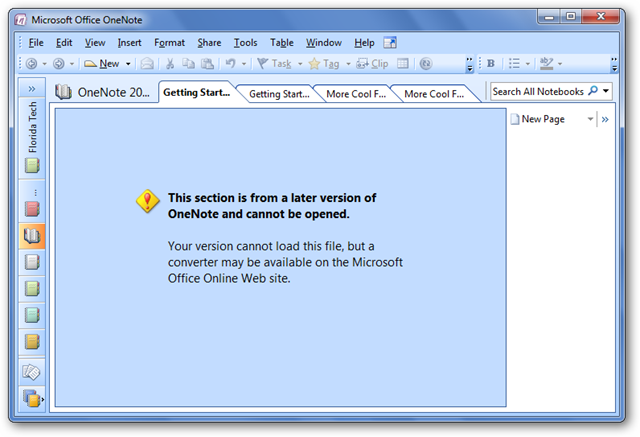Click the Unfiled Notes icon
Image resolution: width=640 pixels, height=437 pixels.
[x=32, y=372]
